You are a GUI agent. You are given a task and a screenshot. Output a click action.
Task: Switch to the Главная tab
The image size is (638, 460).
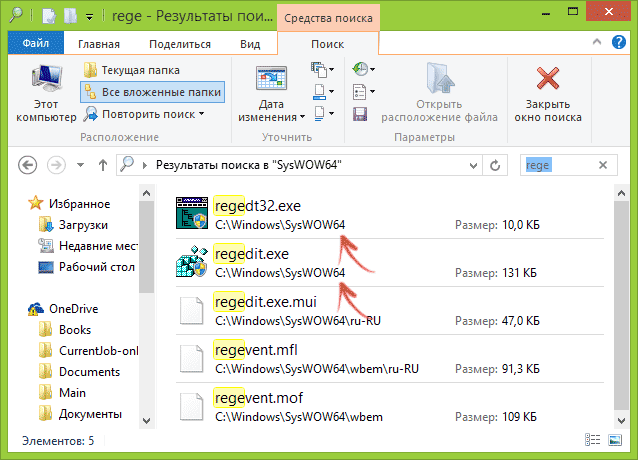pos(99,44)
